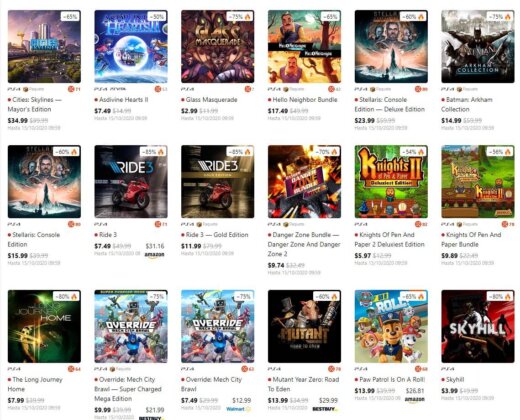Open the Batman: Arkham Collection cover image
Screen dimensions: 520x420
coord(478,46)
